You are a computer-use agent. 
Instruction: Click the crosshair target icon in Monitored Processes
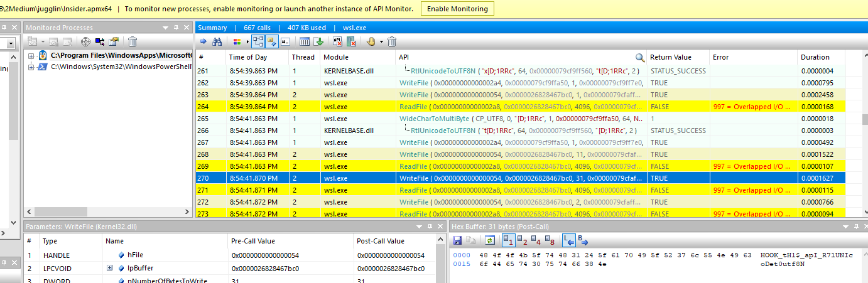86,41
